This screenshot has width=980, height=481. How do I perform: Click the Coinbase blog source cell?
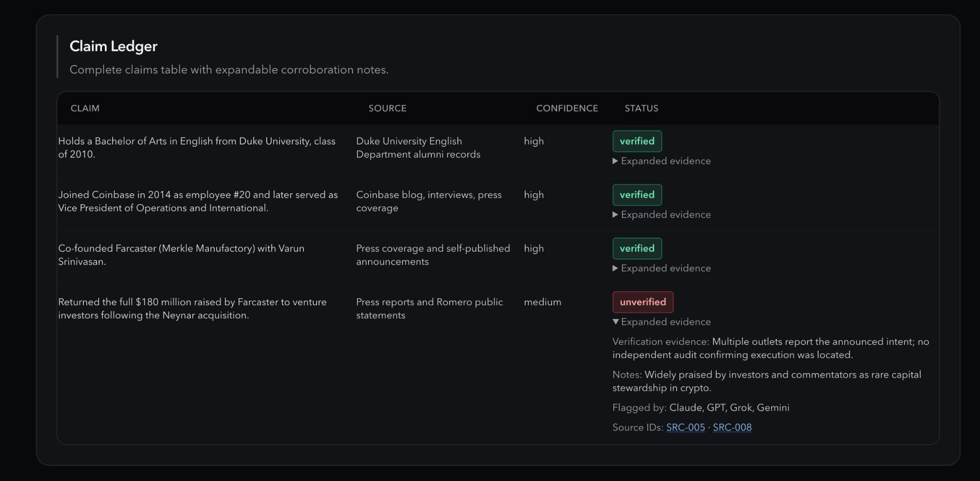click(x=428, y=201)
